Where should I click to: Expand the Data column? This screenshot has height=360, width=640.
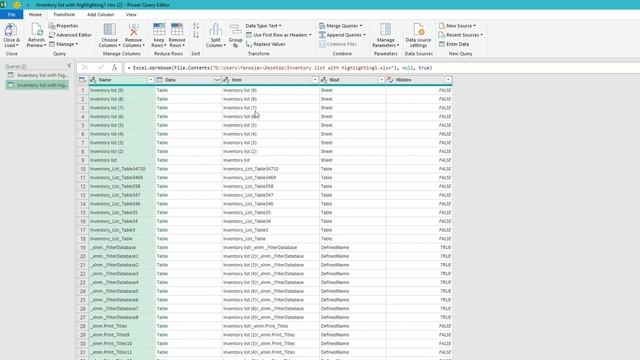(x=217, y=80)
